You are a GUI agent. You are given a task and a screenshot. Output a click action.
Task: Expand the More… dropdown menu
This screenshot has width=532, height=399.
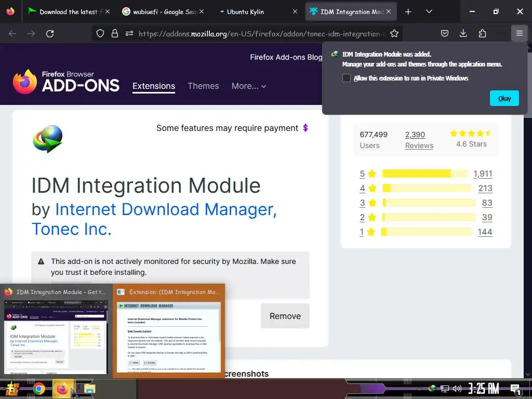(x=249, y=86)
